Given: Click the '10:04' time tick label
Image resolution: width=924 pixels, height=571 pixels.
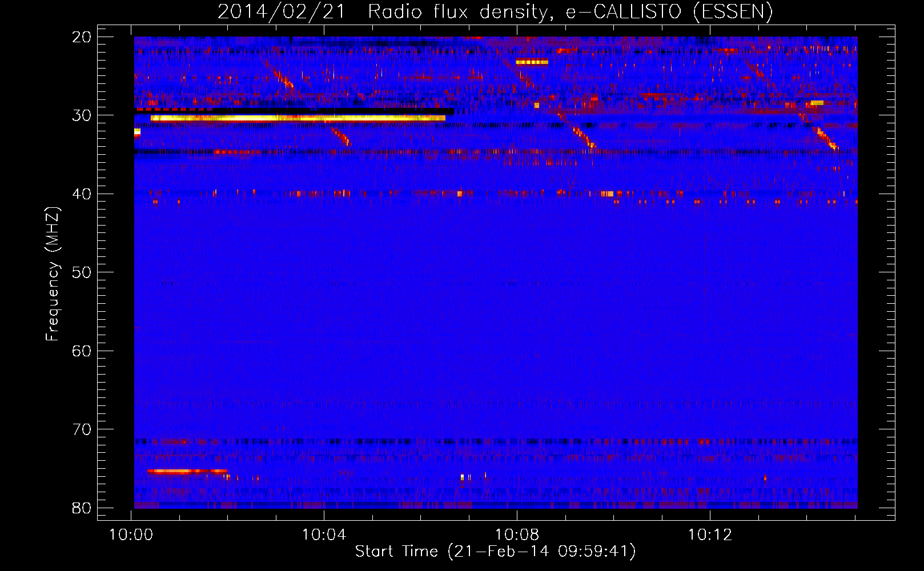Looking at the screenshot, I should (324, 535).
